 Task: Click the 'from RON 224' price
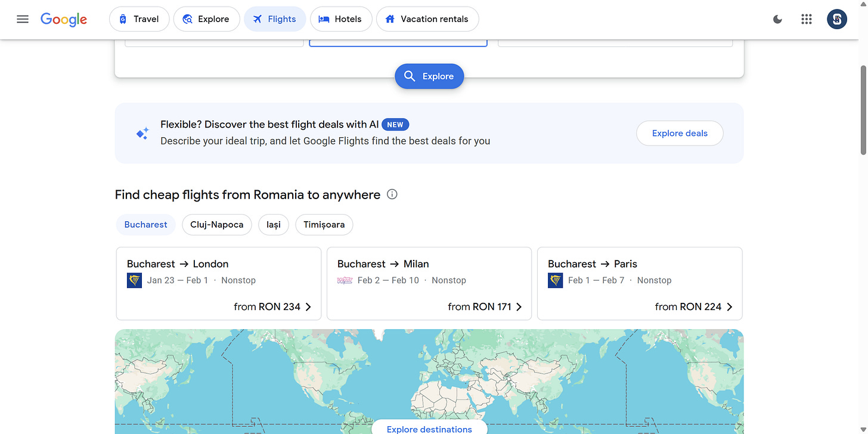[x=688, y=307]
